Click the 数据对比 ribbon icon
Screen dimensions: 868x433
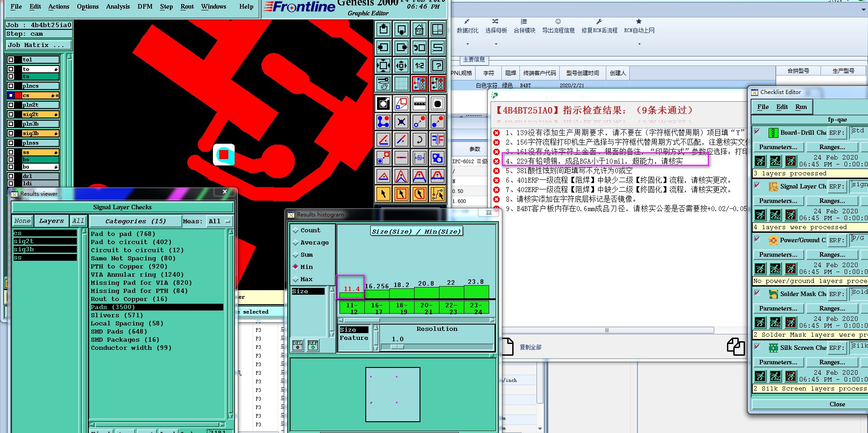pos(467,22)
